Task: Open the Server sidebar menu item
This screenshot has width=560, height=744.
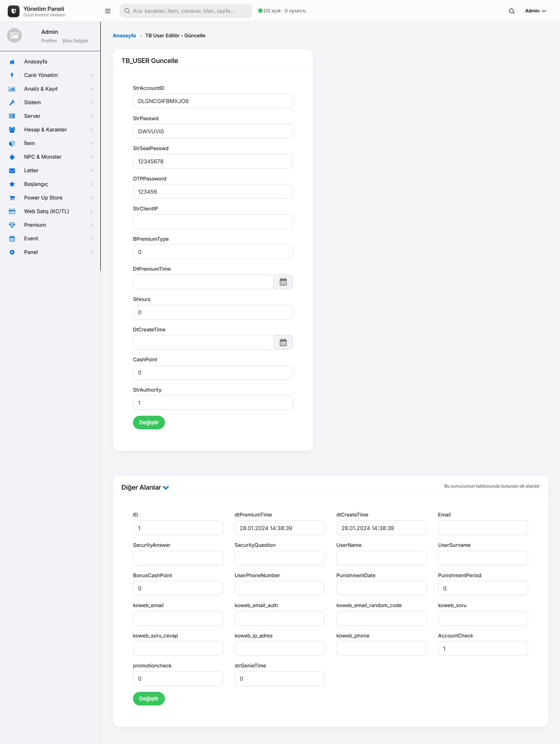Action: (x=50, y=116)
